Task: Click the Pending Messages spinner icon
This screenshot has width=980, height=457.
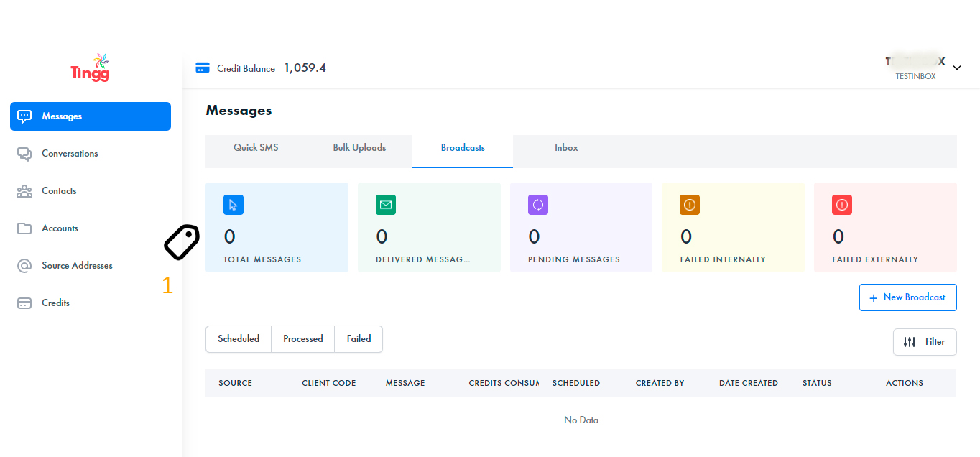Action: (538, 205)
